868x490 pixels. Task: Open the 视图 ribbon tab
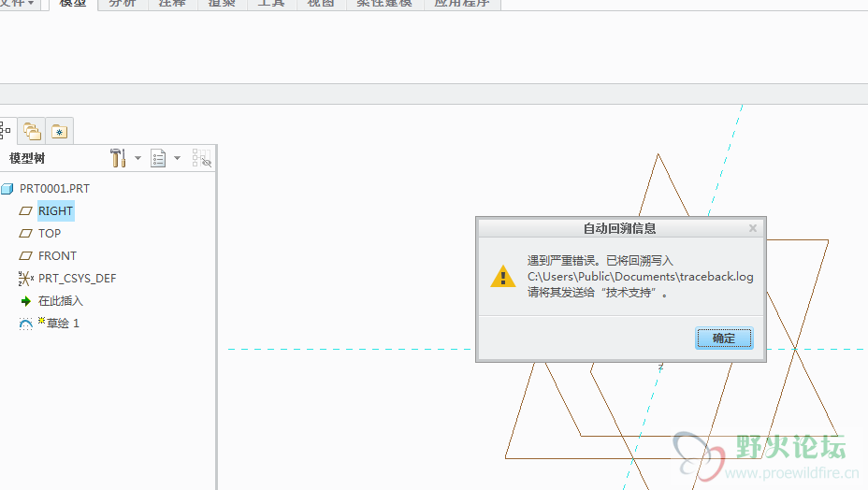(321, 4)
